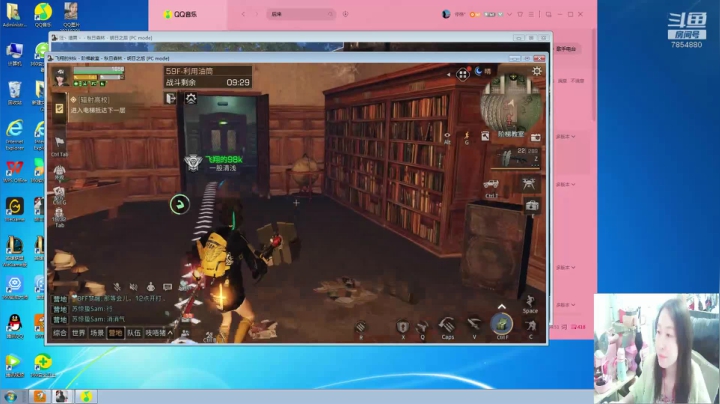The width and height of the screenshot is (720, 404).
Task: Go forward in QQ Music navigation
Action: (x=257, y=14)
